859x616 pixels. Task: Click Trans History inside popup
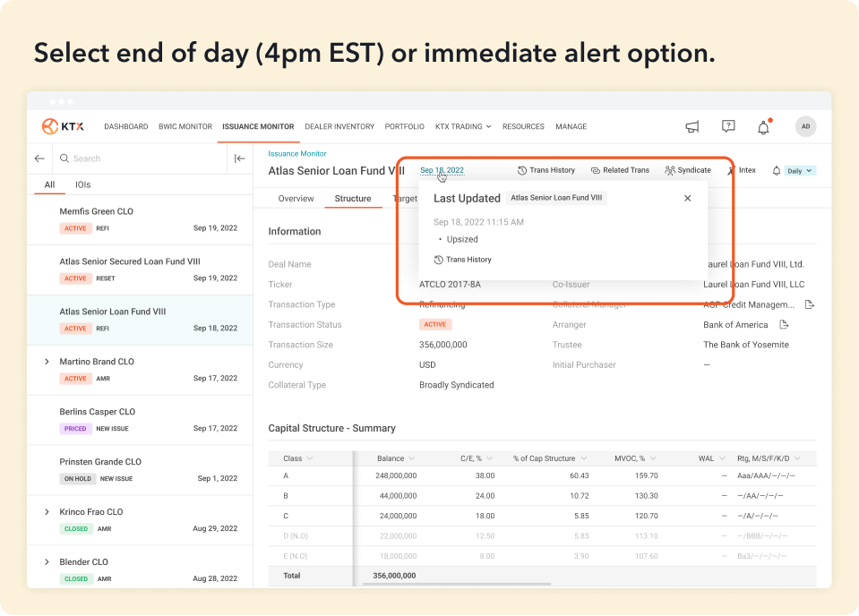(x=463, y=260)
